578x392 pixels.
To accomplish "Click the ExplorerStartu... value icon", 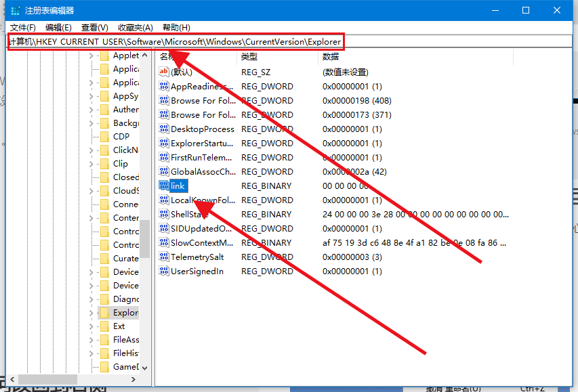I will click(164, 143).
